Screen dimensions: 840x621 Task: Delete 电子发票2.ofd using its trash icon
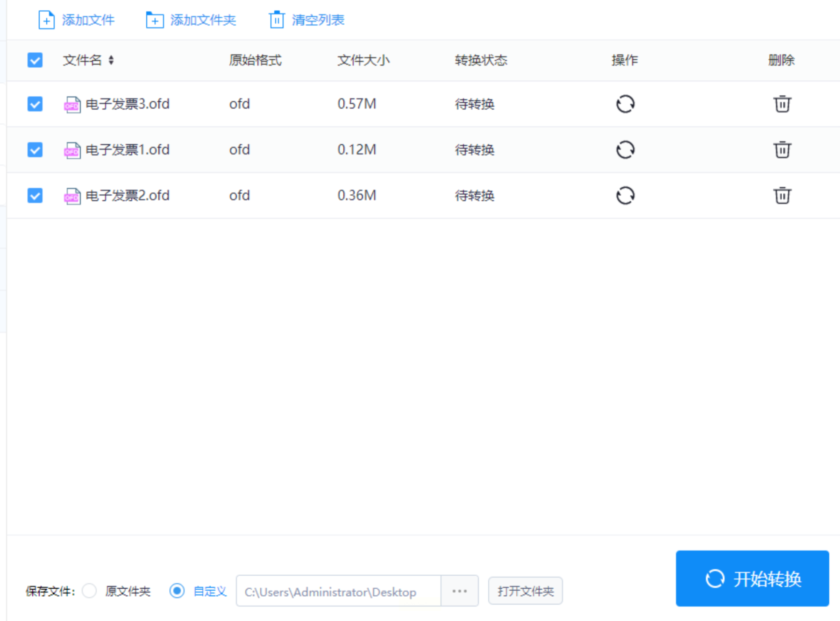tap(782, 196)
